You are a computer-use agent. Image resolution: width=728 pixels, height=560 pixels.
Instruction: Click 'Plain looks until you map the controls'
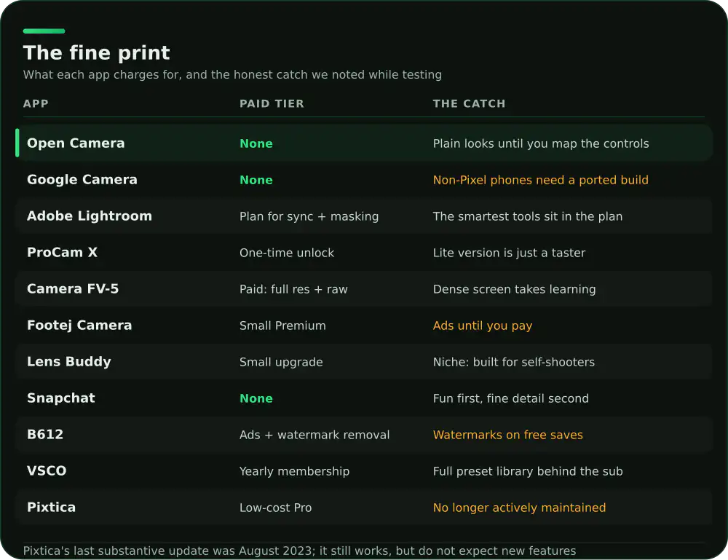[x=541, y=143]
